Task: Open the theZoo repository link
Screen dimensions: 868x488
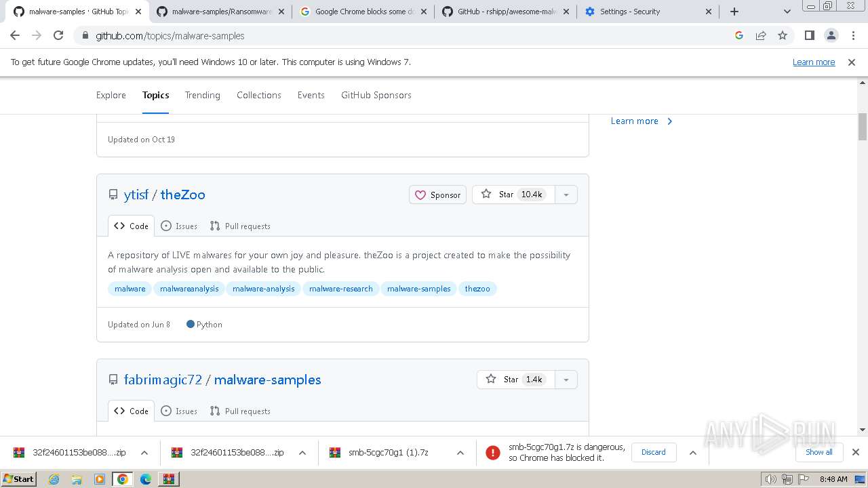Action: coord(183,195)
